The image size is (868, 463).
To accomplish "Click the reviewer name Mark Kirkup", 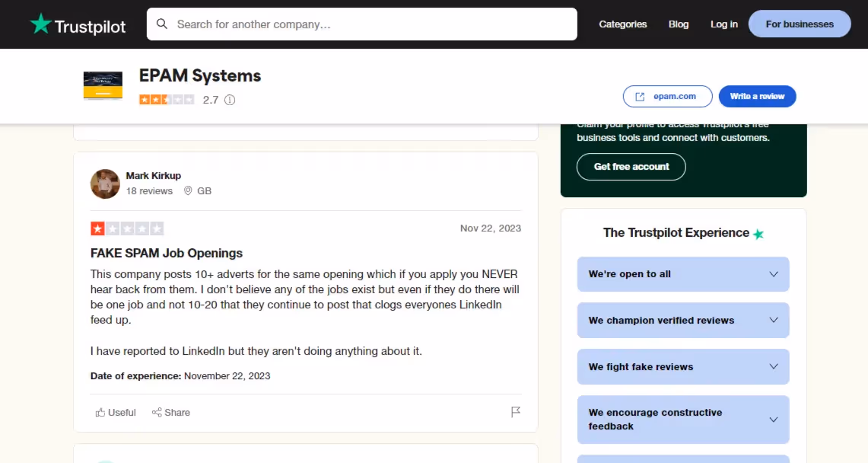I will (154, 176).
